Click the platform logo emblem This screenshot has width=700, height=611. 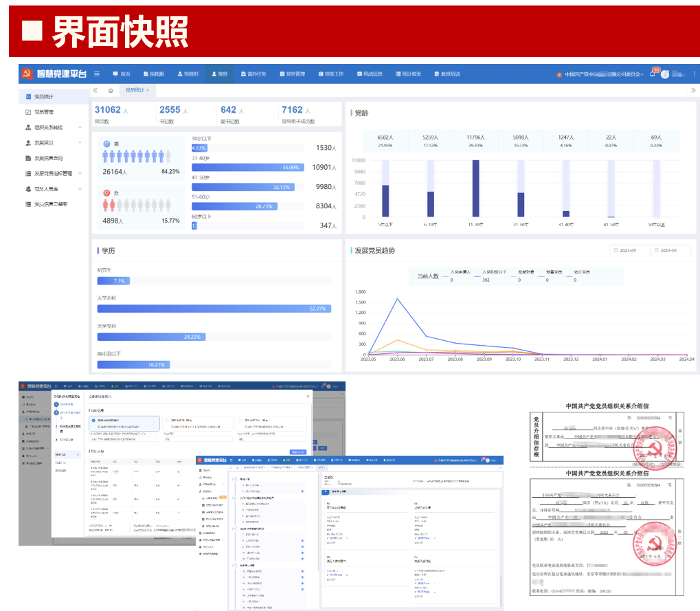(27, 74)
